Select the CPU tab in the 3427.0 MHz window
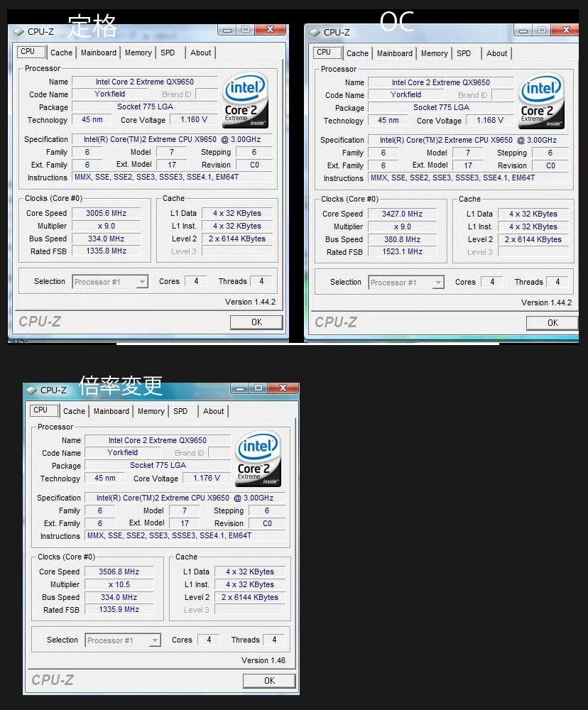Image resolution: width=588 pixels, height=710 pixels. pos(327,53)
